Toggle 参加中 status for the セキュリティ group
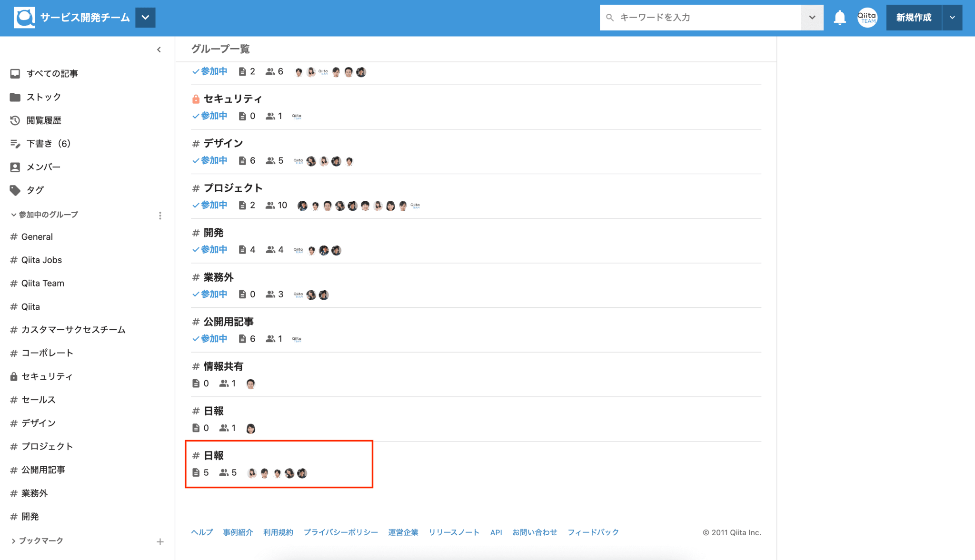This screenshot has width=975, height=560. pos(210,116)
